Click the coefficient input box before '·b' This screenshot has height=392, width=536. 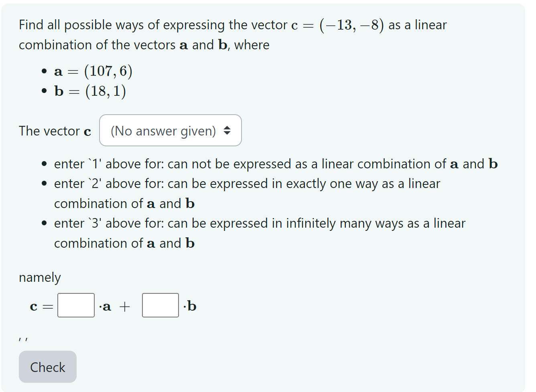coord(160,305)
